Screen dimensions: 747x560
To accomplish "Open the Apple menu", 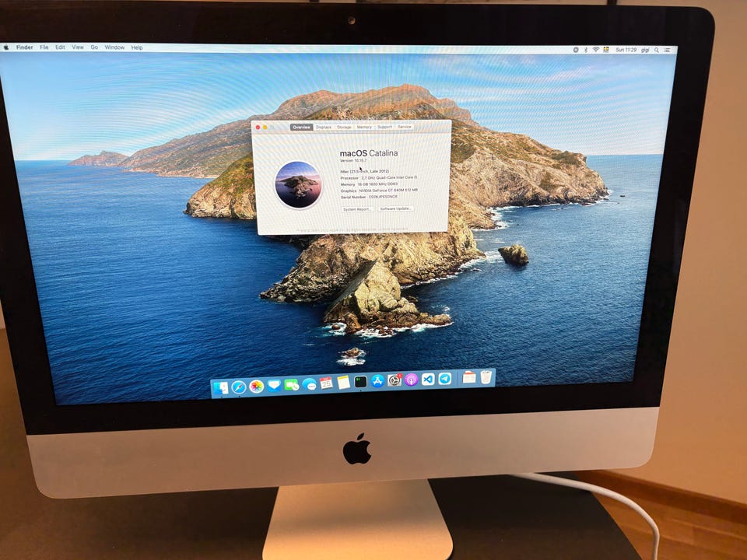I will pos(6,47).
